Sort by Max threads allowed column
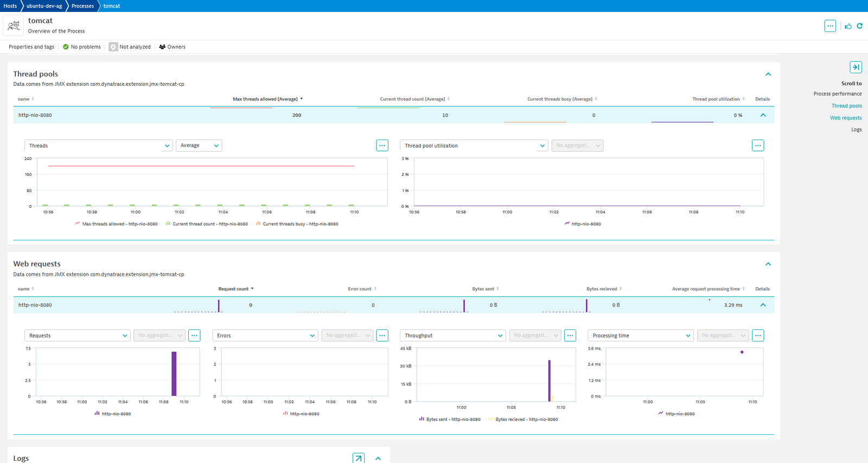 [267, 99]
